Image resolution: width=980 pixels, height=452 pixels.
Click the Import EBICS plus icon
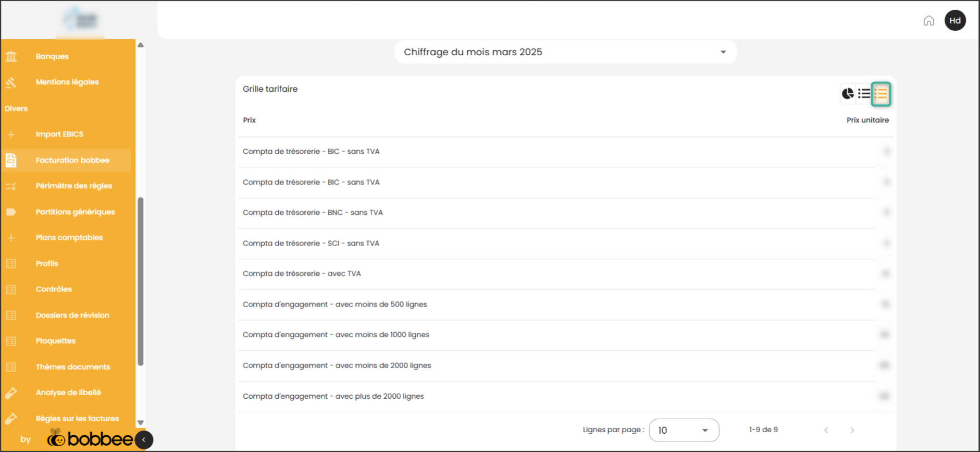(11, 135)
